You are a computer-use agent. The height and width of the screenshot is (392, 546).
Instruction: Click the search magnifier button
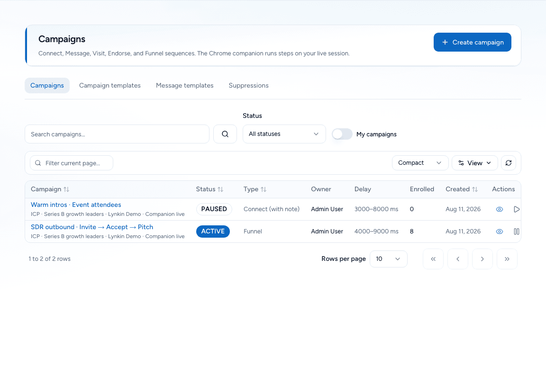pyautogui.click(x=225, y=134)
